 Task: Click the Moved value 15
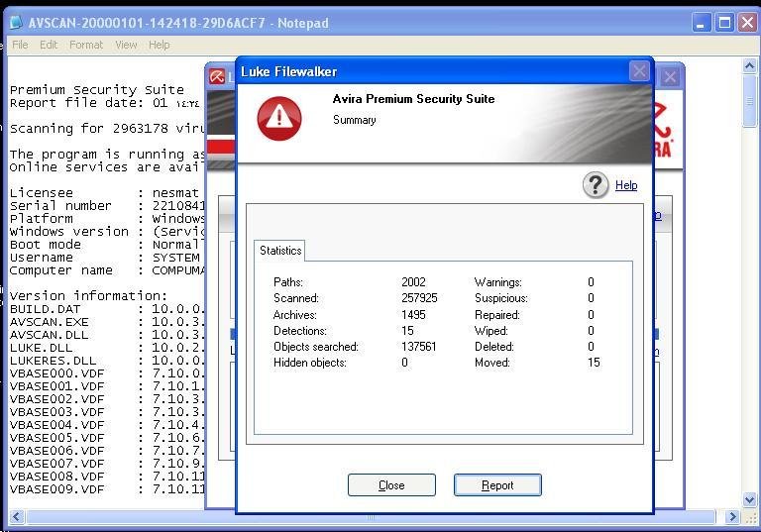click(594, 363)
